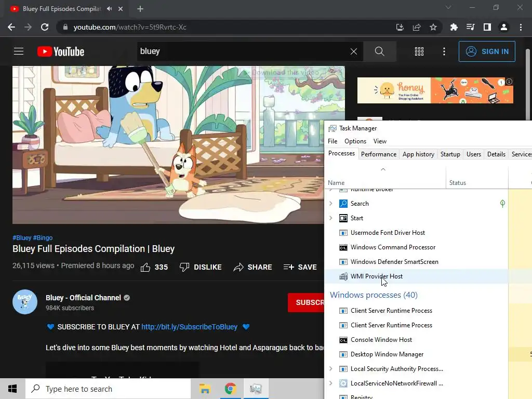This screenshot has width=532, height=399.
Task: Open Chrome profile icon
Action: [x=504, y=27]
